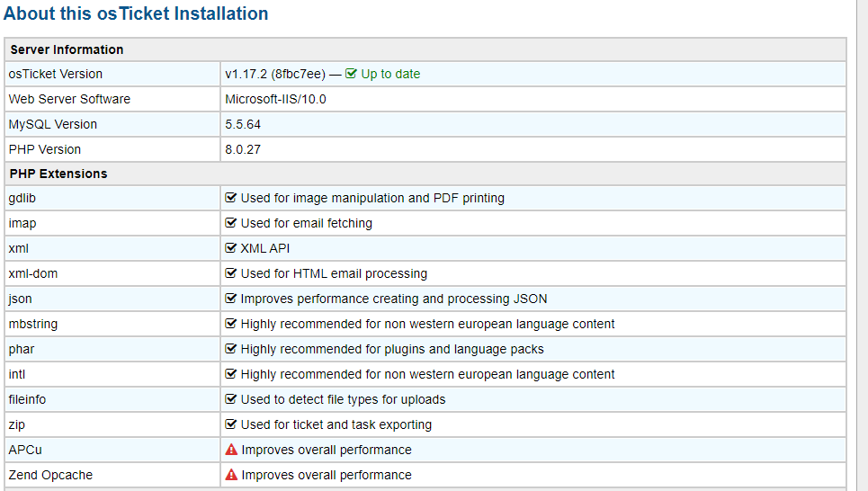The image size is (868, 491).
Task: Click the mbstring row checkbox icon
Action: [x=231, y=324]
